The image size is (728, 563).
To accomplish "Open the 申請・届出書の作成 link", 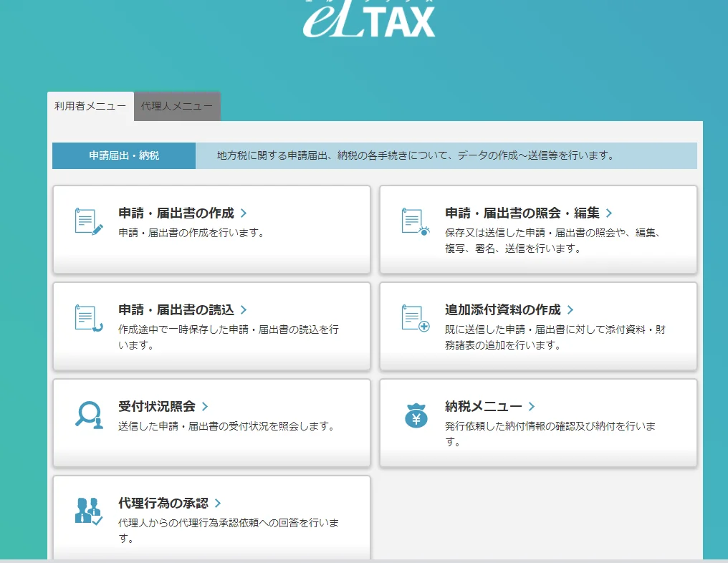I will pos(176,213).
